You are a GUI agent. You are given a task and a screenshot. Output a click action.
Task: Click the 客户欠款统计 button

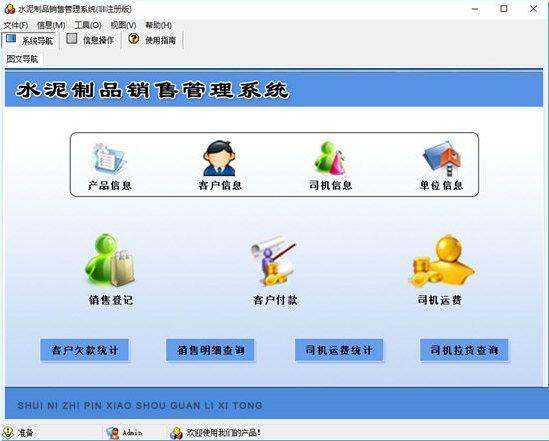84,350
